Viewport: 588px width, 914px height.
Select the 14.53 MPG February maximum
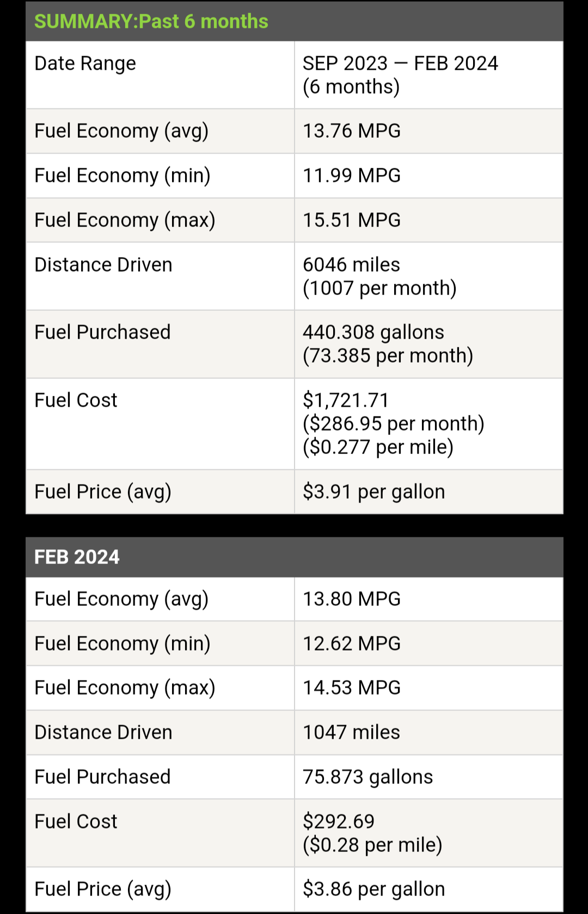click(352, 688)
